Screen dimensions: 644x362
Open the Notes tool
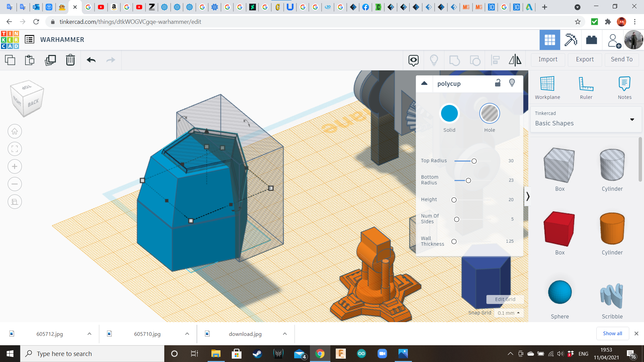[625, 88]
